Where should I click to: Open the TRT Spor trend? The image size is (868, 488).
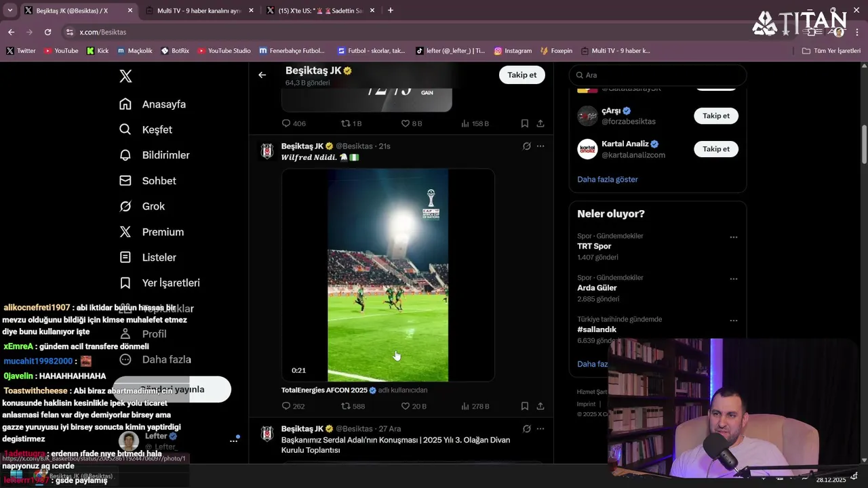[594, 246]
